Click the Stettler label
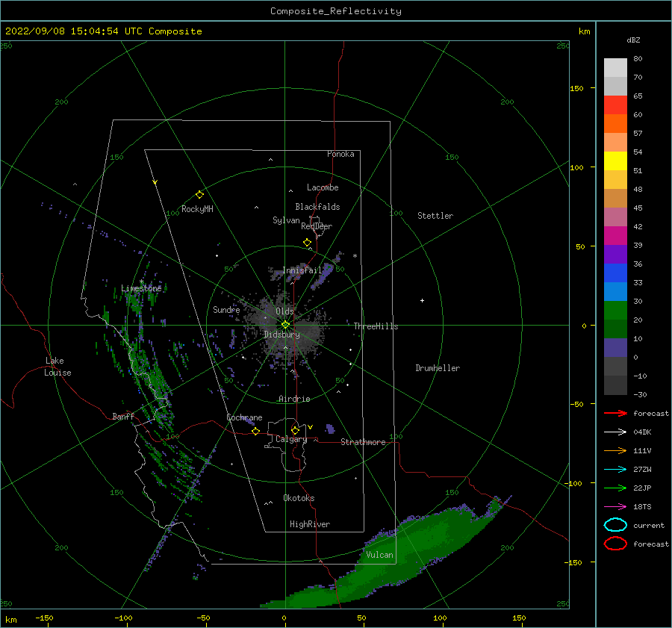Screen dimensions: 672x628 tap(435, 216)
